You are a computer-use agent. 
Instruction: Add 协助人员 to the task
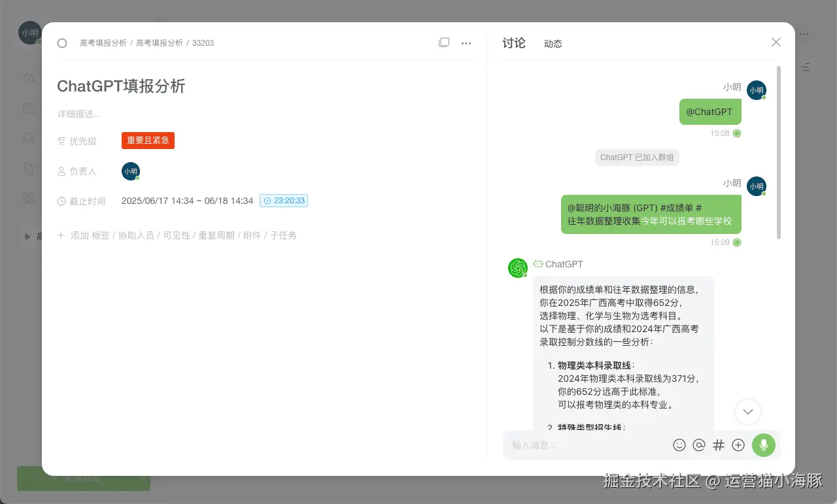[x=137, y=235]
